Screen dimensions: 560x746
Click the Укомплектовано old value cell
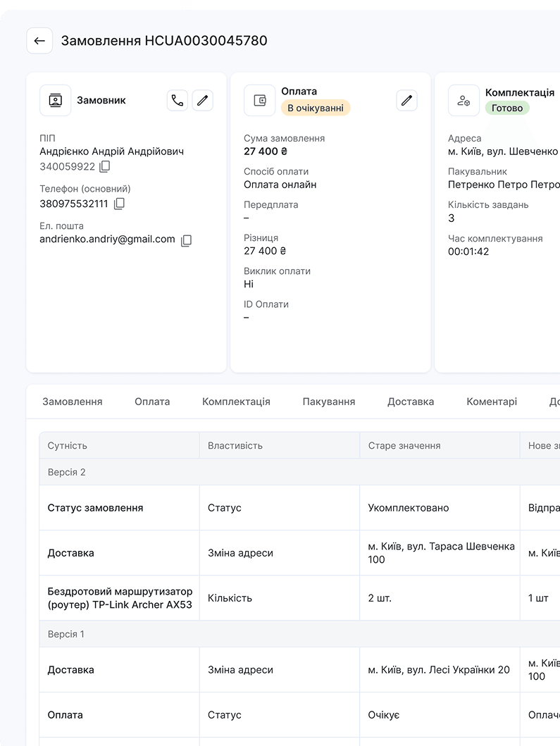[440, 508]
